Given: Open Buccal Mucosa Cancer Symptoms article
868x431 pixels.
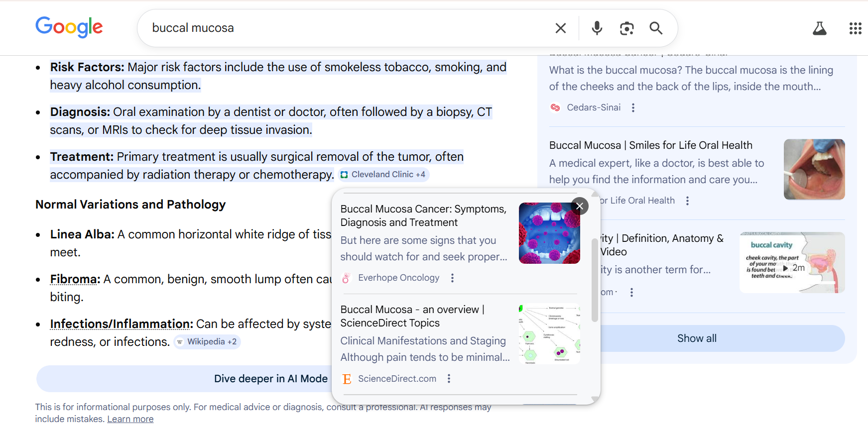Looking at the screenshot, I should pyautogui.click(x=423, y=215).
